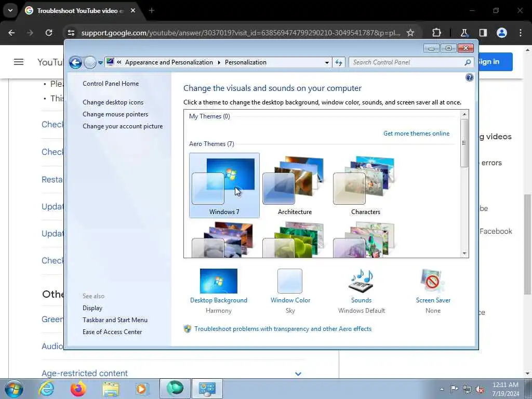Click the themes list scrollbar thumb
532x399 pixels.
tap(464, 143)
